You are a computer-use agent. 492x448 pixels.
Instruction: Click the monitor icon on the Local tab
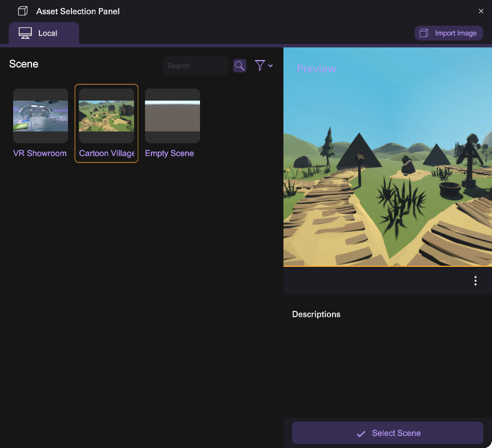tap(25, 33)
